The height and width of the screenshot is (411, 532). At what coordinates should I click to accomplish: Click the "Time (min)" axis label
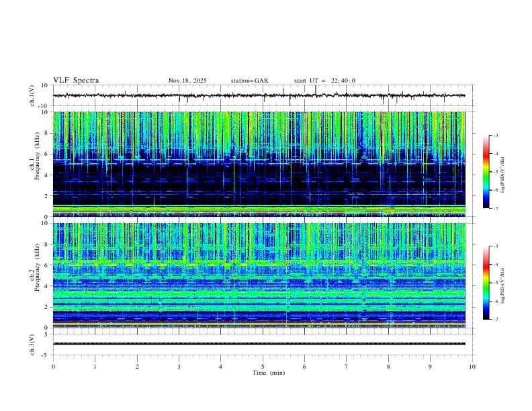[269, 373]
